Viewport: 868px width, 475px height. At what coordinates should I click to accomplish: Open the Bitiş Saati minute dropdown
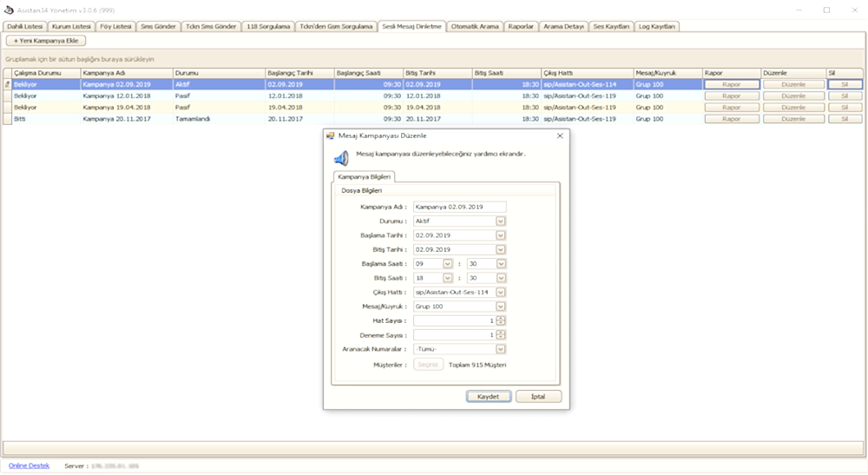501,278
